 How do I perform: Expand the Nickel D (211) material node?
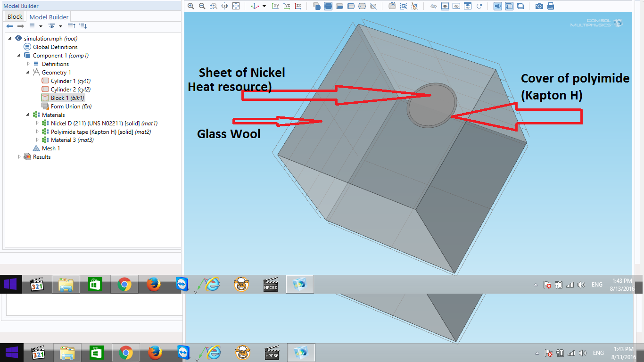[37, 123]
